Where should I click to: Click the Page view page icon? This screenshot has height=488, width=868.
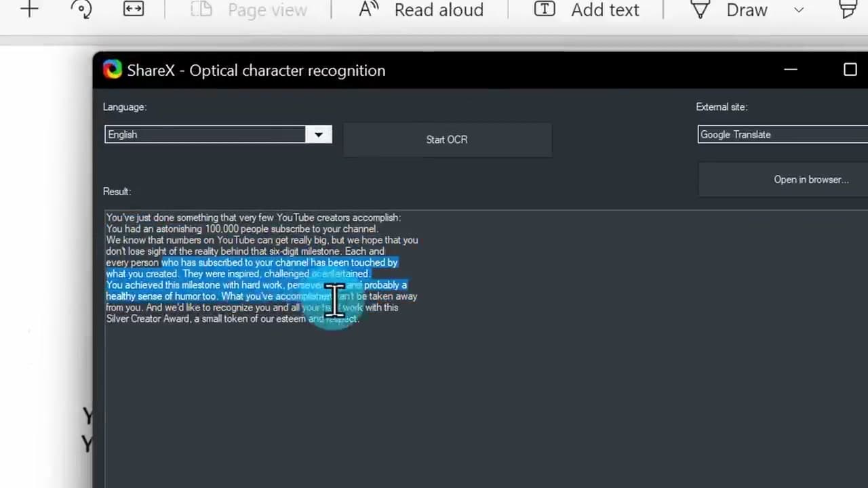[201, 9]
